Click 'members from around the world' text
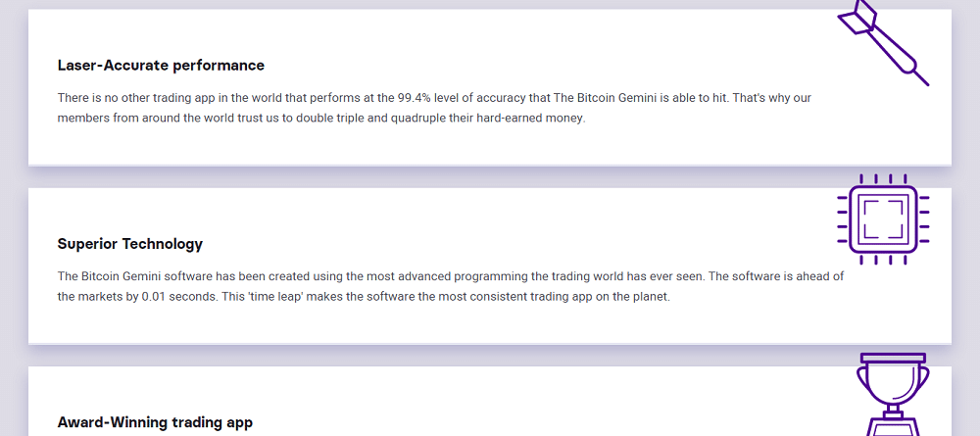The width and height of the screenshot is (980, 436). click(x=135, y=118)
